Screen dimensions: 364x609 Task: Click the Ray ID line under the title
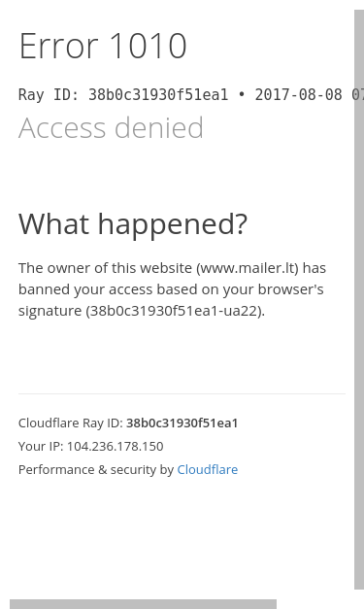pyautogui.click(x=191, y=95)
